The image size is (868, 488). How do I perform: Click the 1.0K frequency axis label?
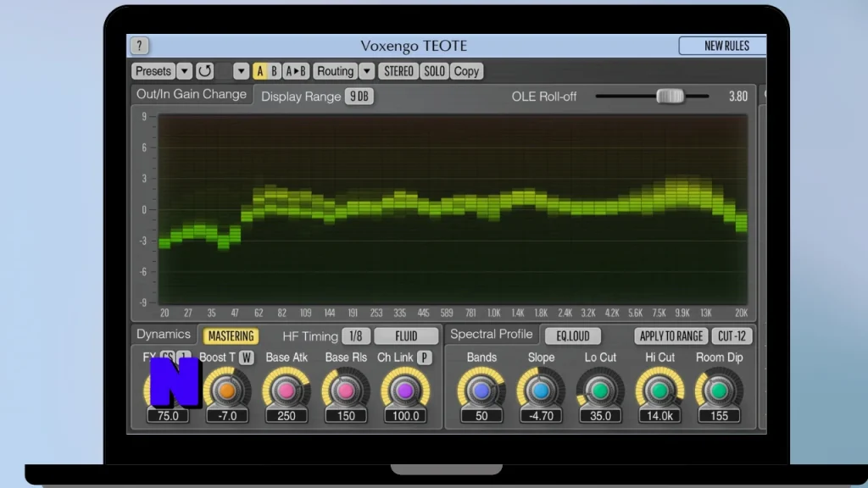(494, 313)
